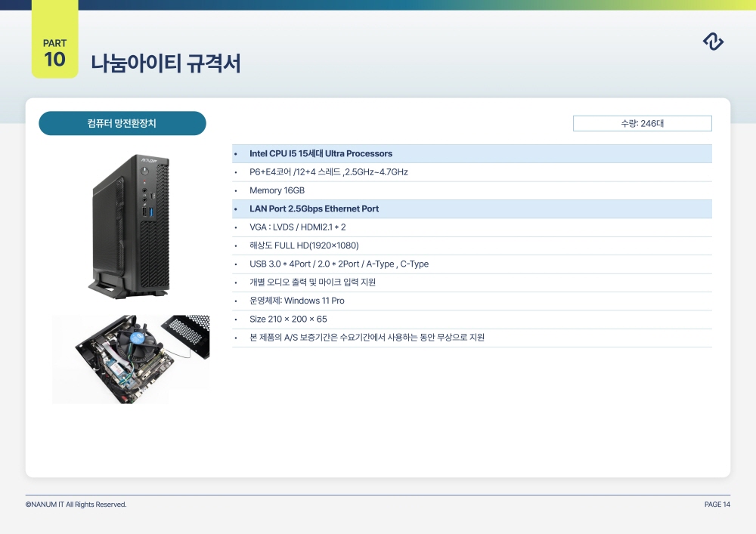Click the PAGE 14 page number
The image size is (756, 534).
click(x=717, y=505)
